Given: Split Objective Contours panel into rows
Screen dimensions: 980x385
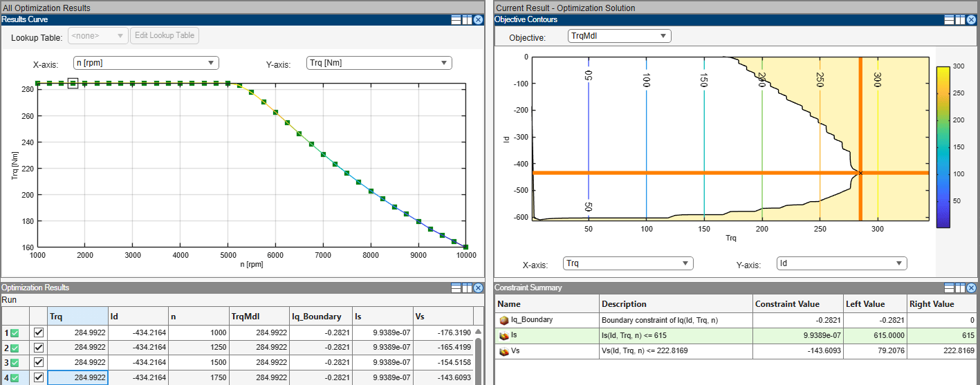Looking at the screenshot, I should 950,19.
